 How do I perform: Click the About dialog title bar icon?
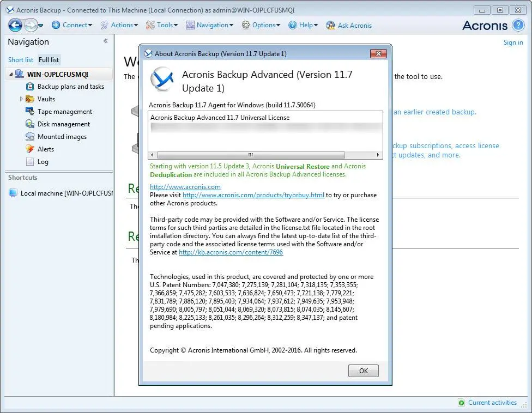(148, 53)
